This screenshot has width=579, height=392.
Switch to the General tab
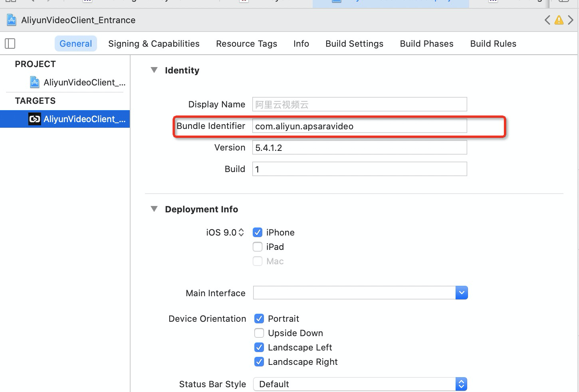click(76, 44)
